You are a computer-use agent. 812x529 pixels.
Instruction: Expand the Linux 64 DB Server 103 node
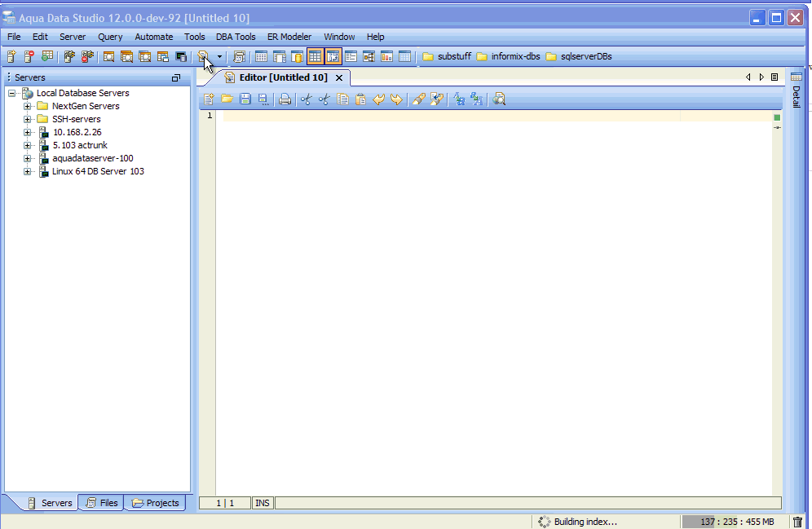pos(28,171)
